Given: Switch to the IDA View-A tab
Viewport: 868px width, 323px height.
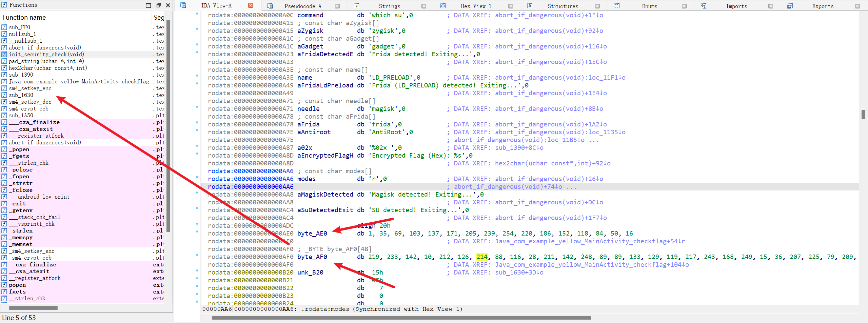Looking at the screenshot, I should pos(216,6).
